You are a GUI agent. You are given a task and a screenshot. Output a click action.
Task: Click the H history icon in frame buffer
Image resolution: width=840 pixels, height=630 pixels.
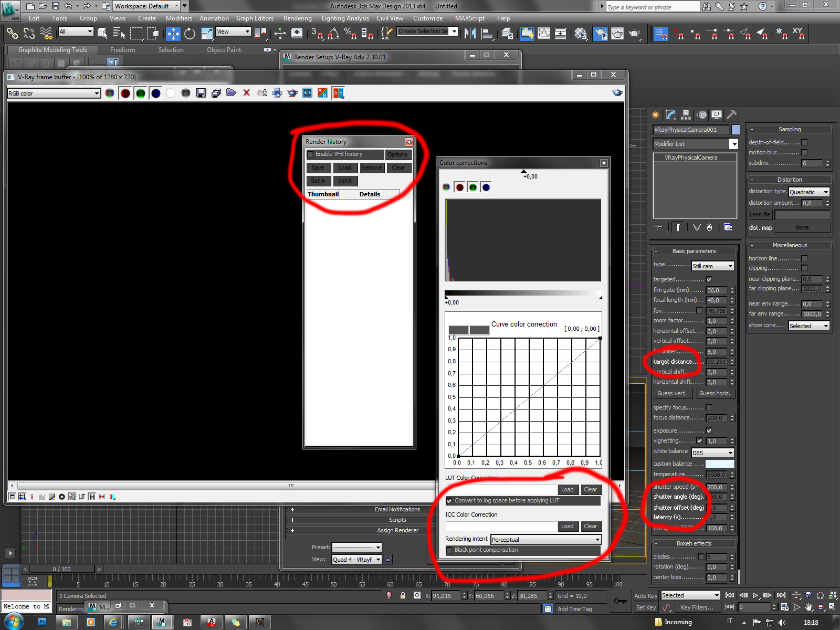pyautogui.click(x=92, y=497)
